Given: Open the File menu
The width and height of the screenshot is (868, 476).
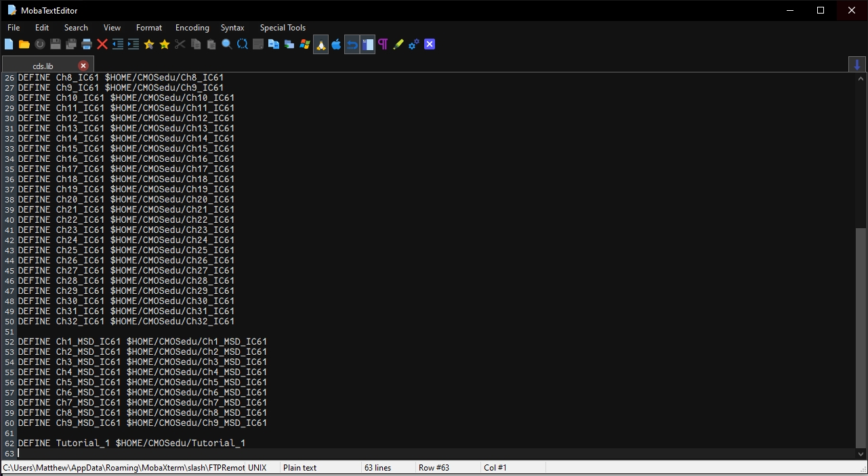Looking at the screenshot, I should point(14,28).
